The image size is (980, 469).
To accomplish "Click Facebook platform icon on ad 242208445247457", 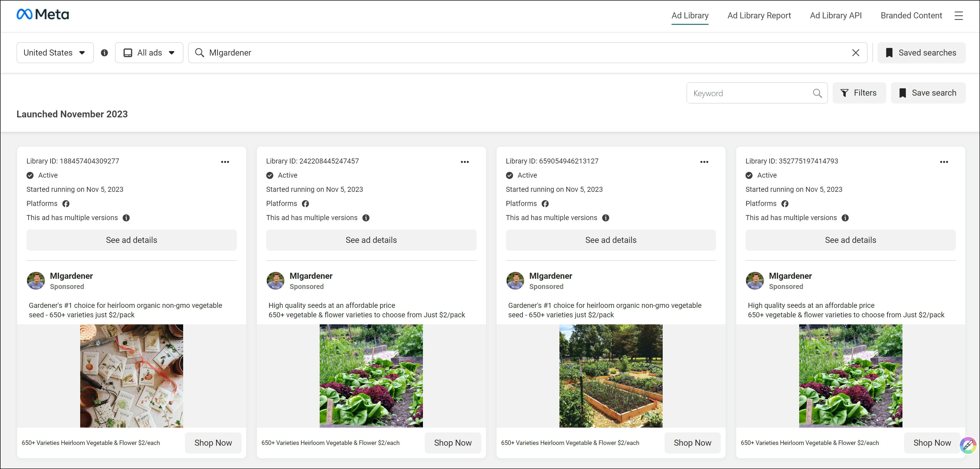I will pyautogui.click(x=306, y=204).
